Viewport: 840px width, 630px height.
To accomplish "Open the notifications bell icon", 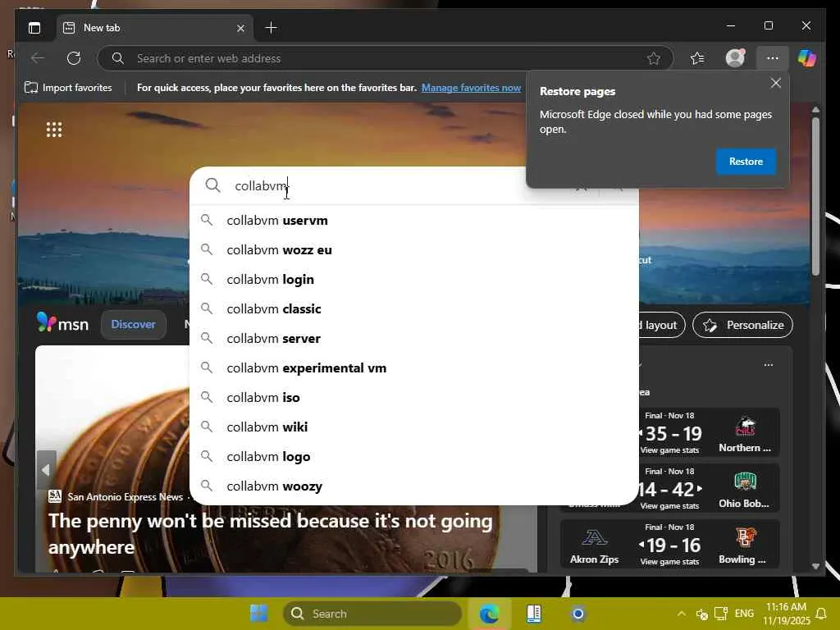I will click(x=820, y=614).
